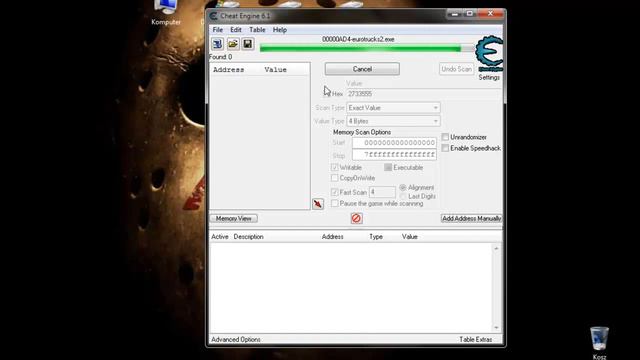Toggle the Writable checkbox

(x=335, y=167)
